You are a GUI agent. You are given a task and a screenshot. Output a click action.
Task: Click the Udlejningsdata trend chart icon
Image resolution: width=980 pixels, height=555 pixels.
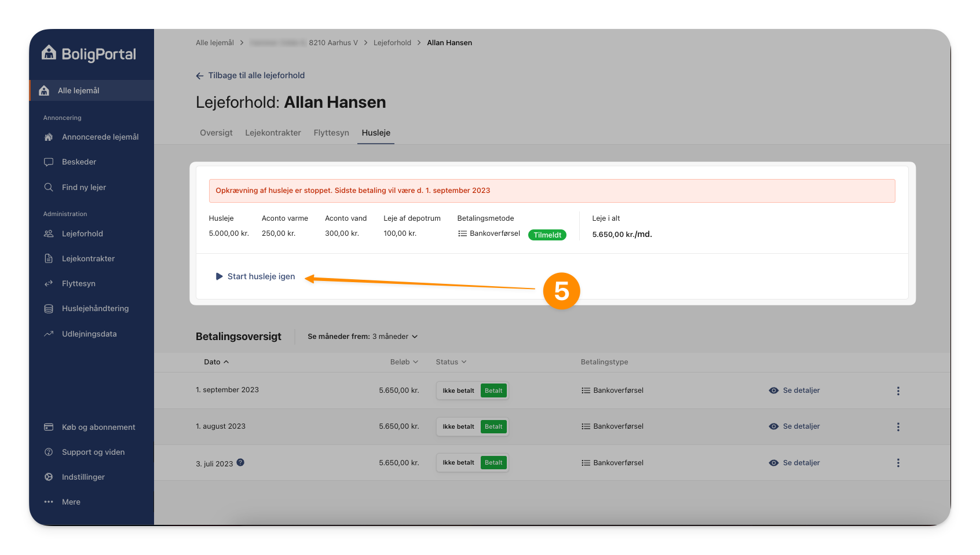[x=49, y=334]
